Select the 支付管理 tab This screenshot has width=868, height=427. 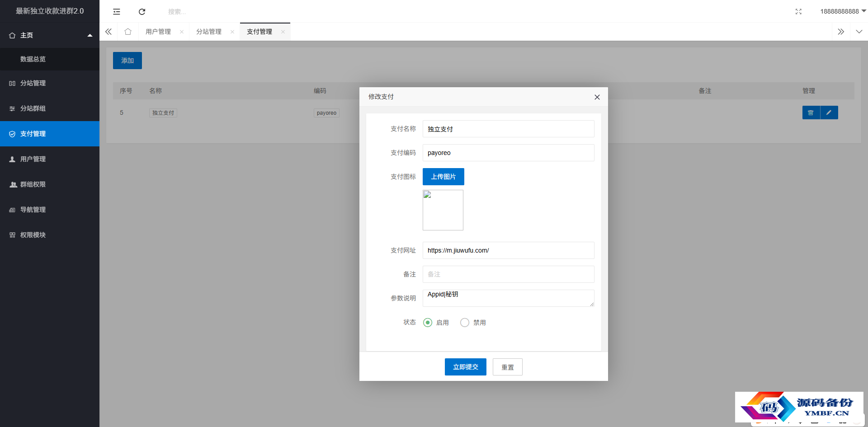[259, 32]
